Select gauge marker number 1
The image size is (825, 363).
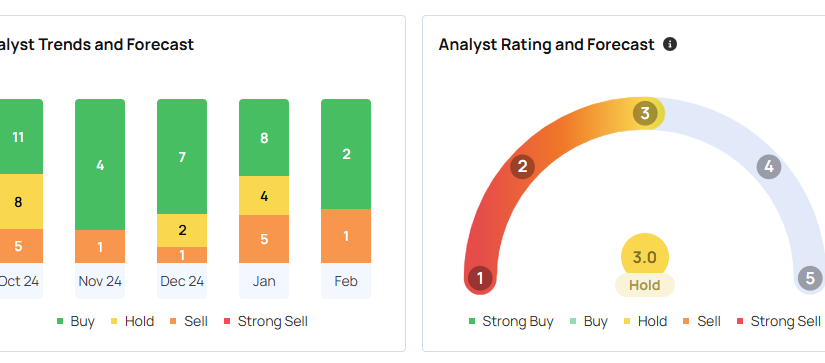480,277
